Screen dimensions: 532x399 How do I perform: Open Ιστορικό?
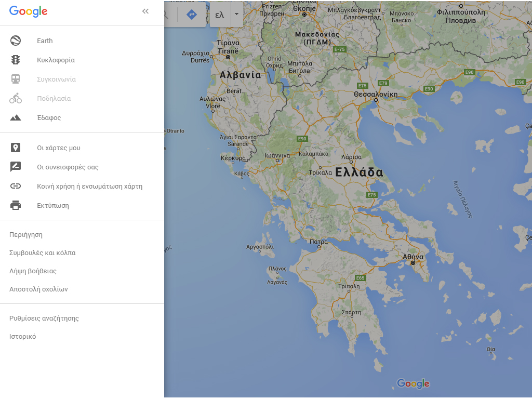click(x=23, y=337)
